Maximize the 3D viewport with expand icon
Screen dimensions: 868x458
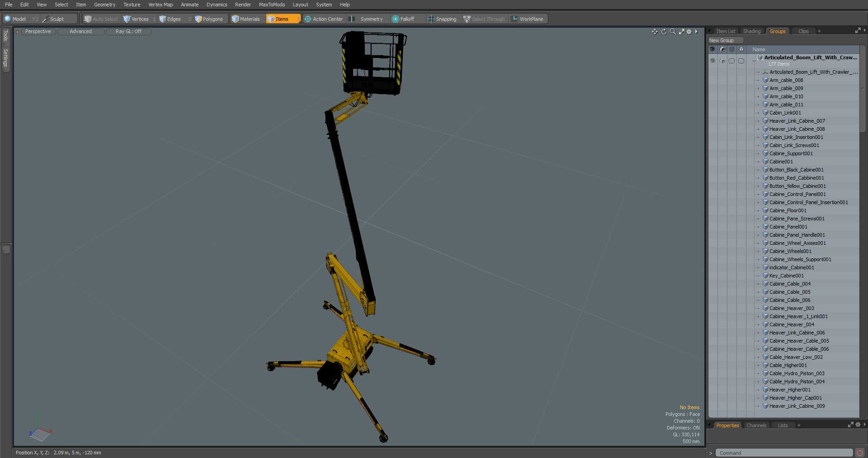point(681,32)
